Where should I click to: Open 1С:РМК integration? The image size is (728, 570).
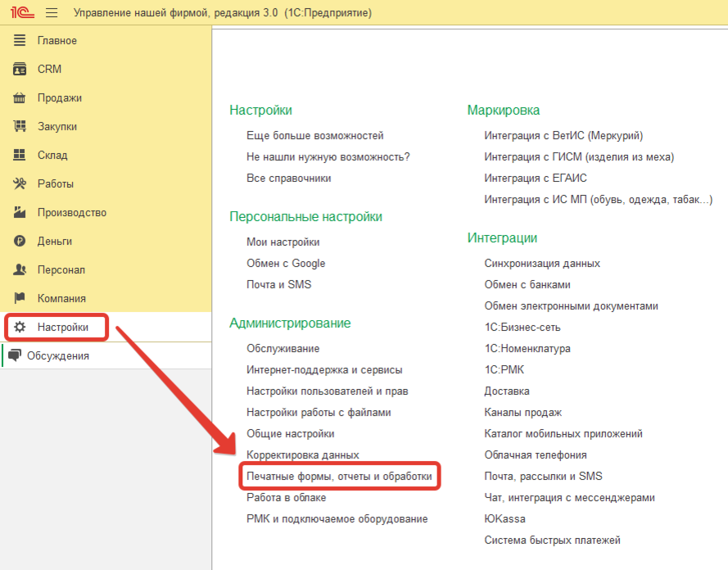pos(504,370)
